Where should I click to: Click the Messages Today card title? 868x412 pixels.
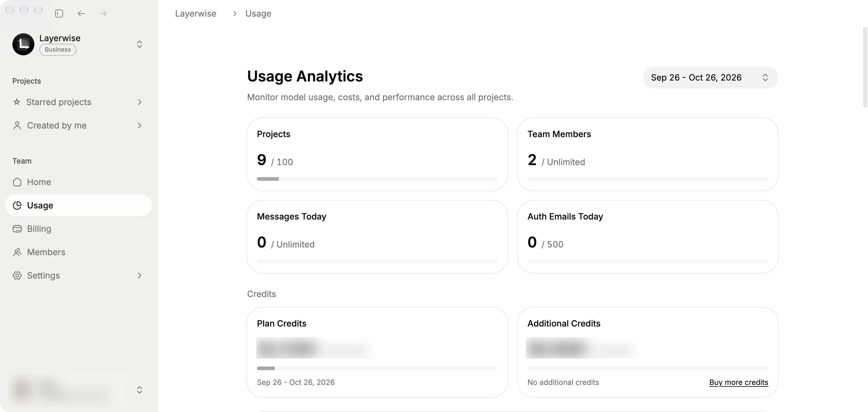coord(291,216)
